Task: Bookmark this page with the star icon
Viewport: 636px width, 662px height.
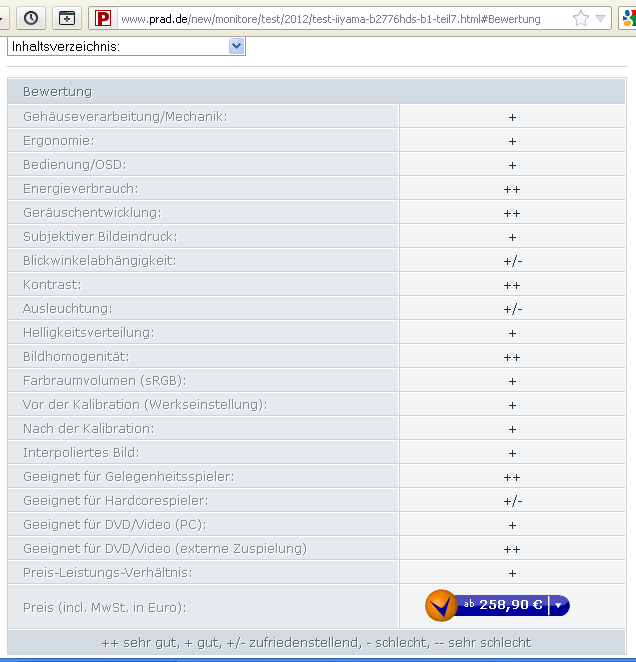Action: (580, 18)
